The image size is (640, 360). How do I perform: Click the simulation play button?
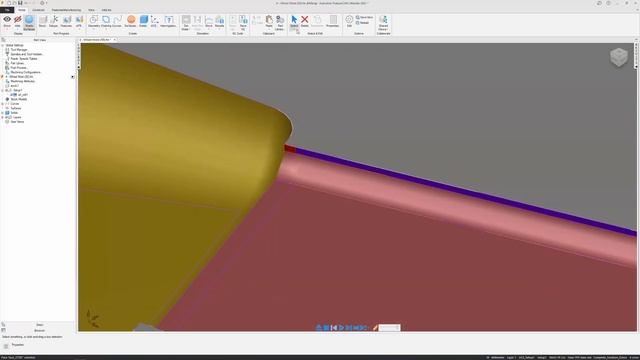341,327
